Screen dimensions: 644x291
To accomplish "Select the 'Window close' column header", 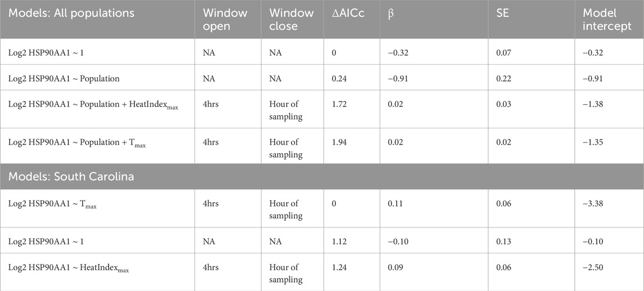I will tap(292, 19).
